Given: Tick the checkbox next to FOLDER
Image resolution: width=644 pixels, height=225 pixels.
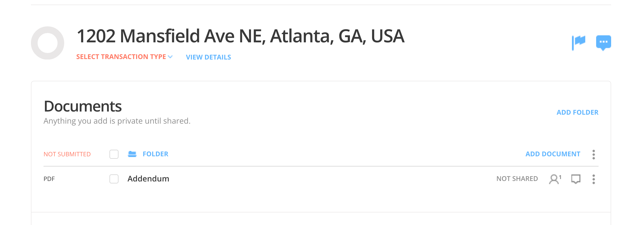Looking at the screenshot, I should 114,154.
